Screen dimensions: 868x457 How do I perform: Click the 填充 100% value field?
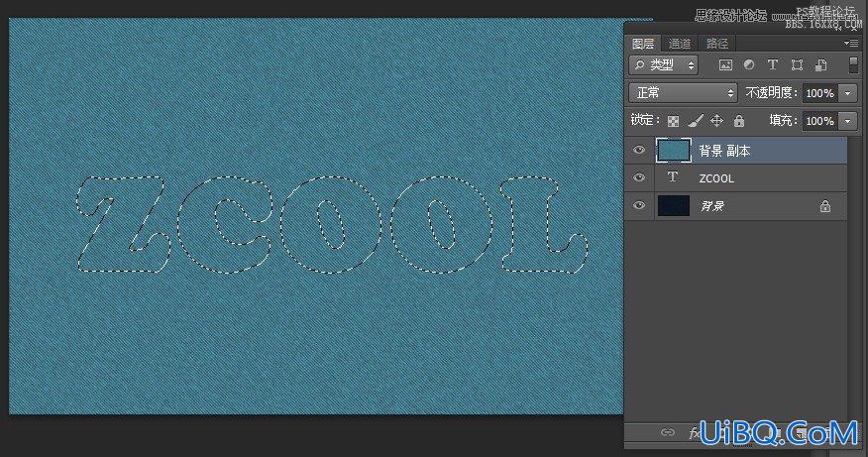820,121
